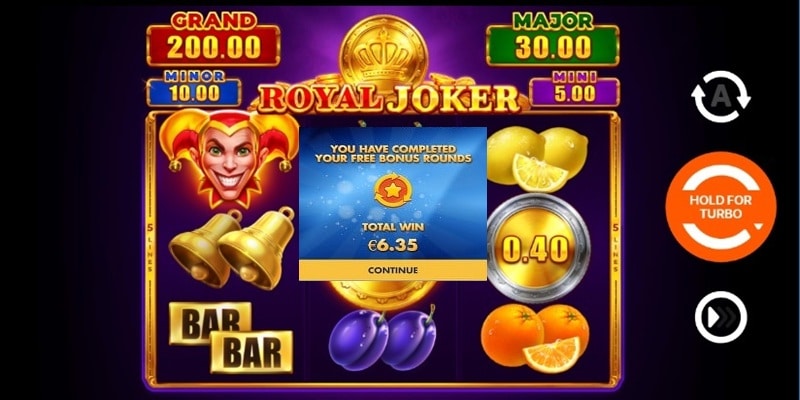Click the Royal Joker title logo

pyautogui.click(x=388, y=97)
